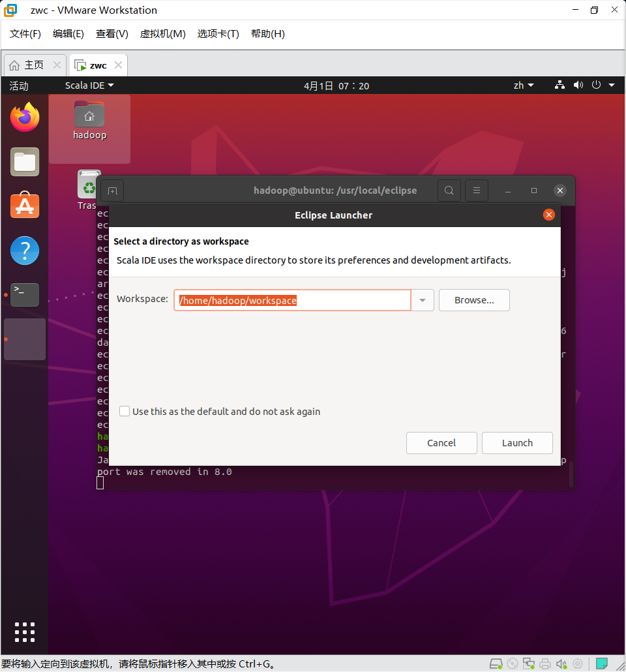Viewport: 626px width, 672px height.
Task: Click the Cancel button
Action: click(441, 443)
